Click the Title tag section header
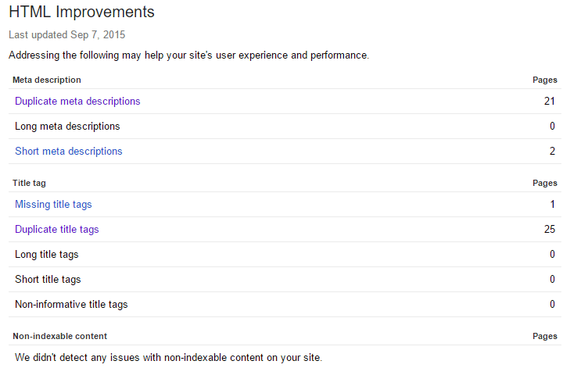Viewport: 588px width, 368px height. point(30,183)
